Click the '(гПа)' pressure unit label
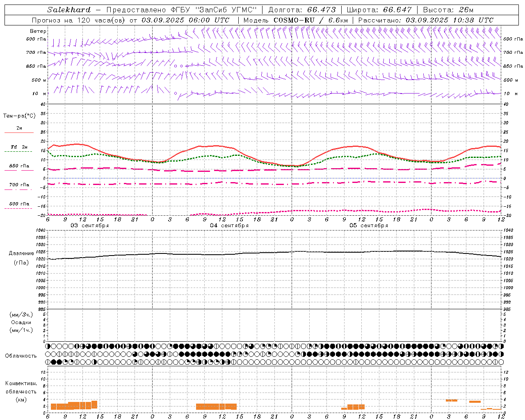The width and height of the screenshot is (525, 420). [21, 263]
